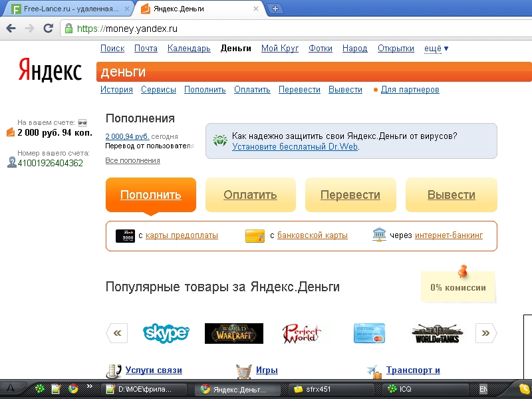Click the large Перевести button

tap(350, 195)
